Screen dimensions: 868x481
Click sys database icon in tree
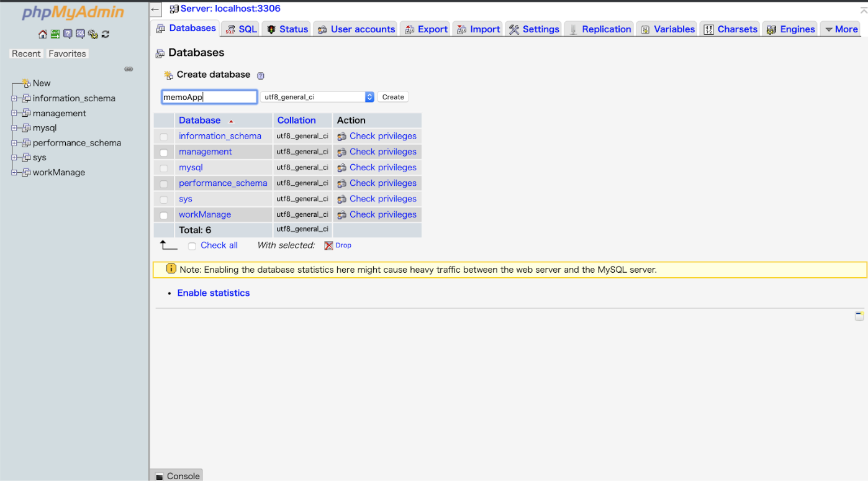pyautogui.click(x=26, y=158)
